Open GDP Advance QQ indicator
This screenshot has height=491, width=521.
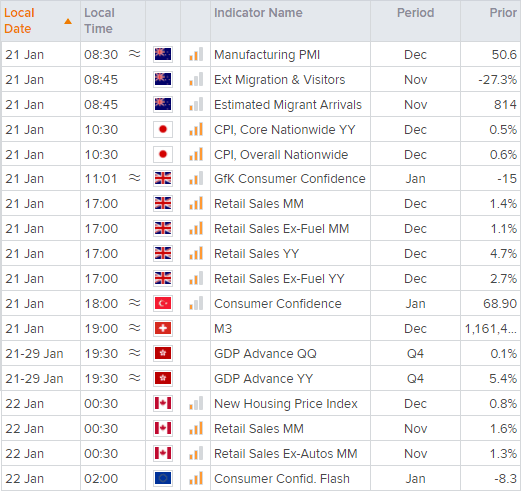point(265,354)
